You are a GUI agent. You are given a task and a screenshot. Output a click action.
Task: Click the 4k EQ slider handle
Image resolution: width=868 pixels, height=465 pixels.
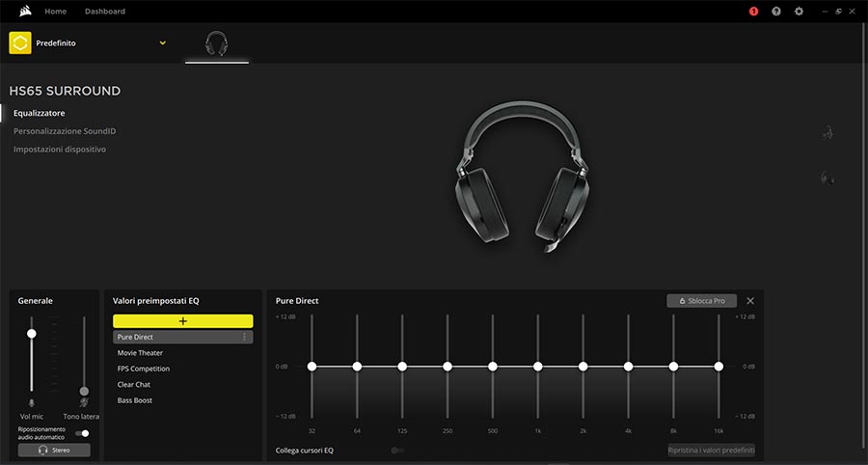[x=628, y=367]
